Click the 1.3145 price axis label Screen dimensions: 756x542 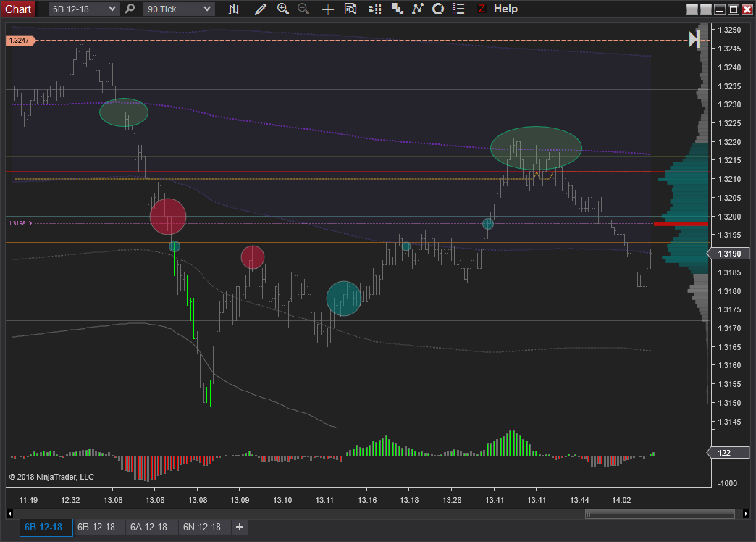coord(729,422)
